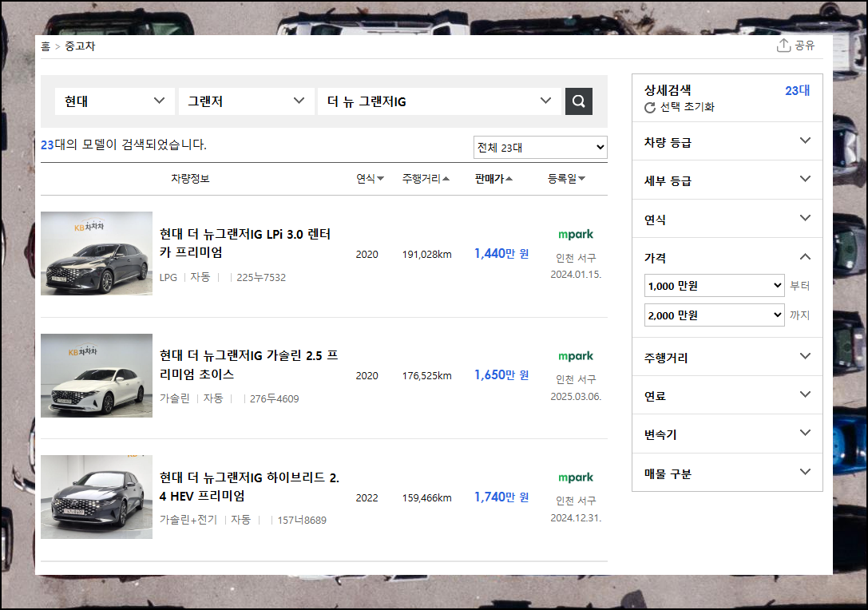The image size is (868, 610).
Task: Open the LPi 3.0 렌터카 프리미엄 listing title
Action: click(245, 243)
